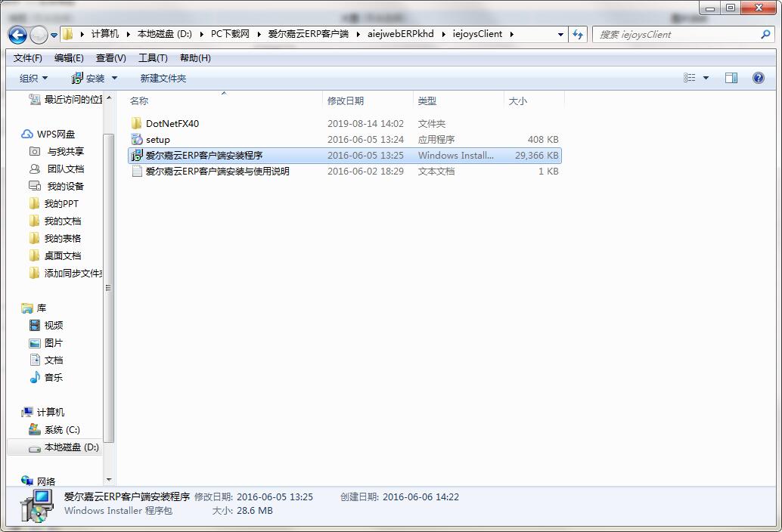Toggle the preview pane icon
The height and width of the screenshot is (532, 782).
tap(731, 78)
